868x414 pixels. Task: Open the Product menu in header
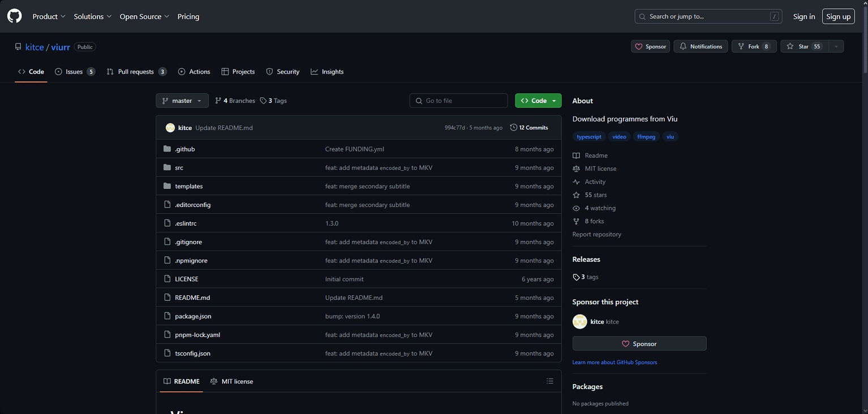click(x=49, y=16)
